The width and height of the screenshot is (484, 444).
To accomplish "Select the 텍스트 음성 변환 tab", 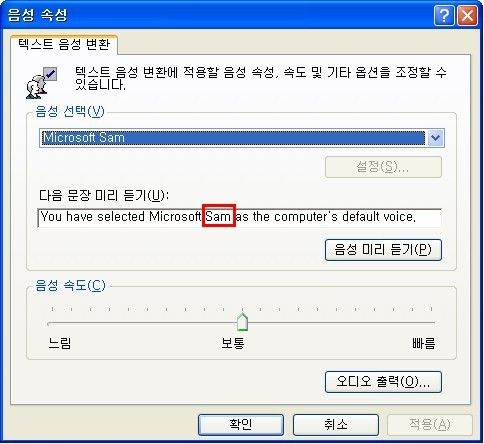I will 64,44.
